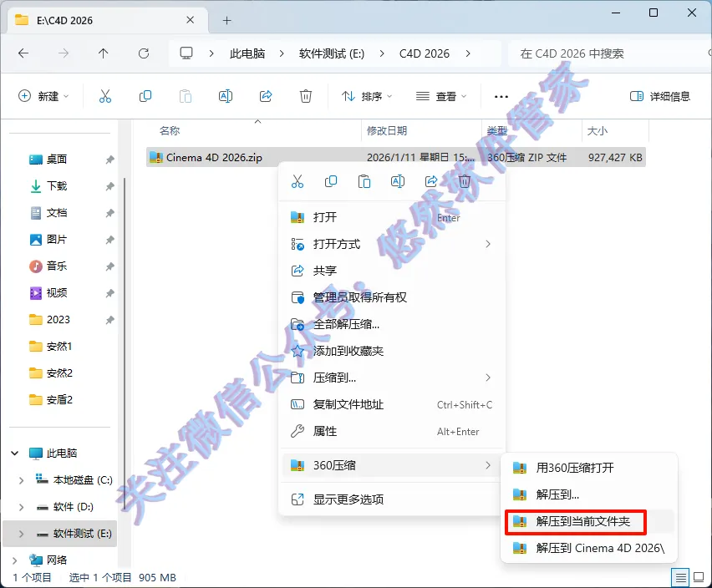
Task: Click the toolbar Share icon
Action: coord(266,96)
